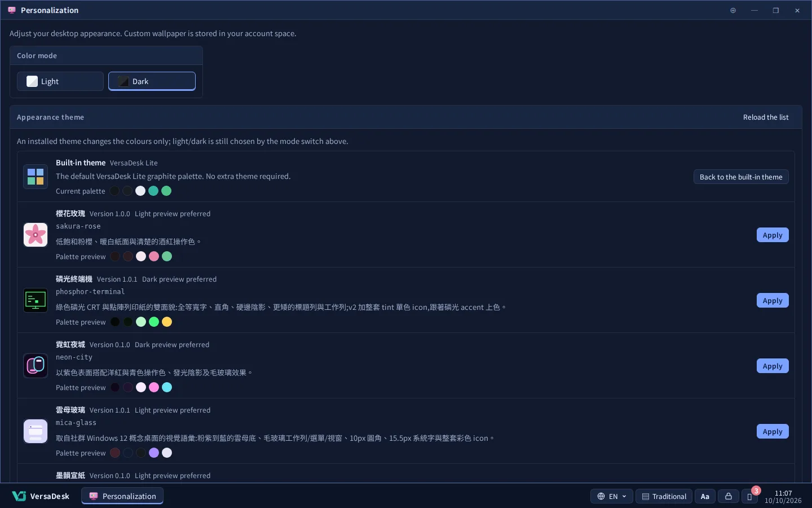Apply the sakura-rose theme
Screen dimensions: 812x508
click(x=773, y=235)
